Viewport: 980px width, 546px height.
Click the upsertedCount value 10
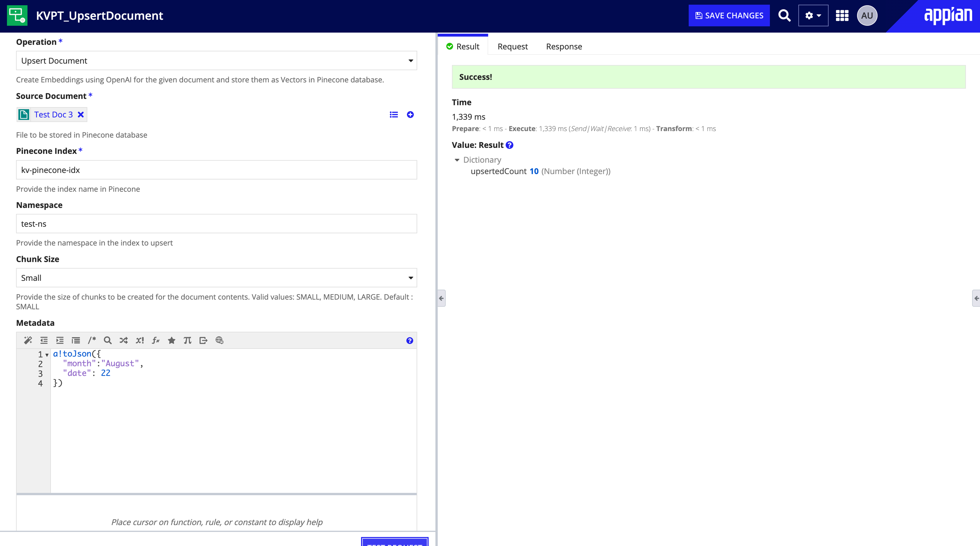coord(534,171)
